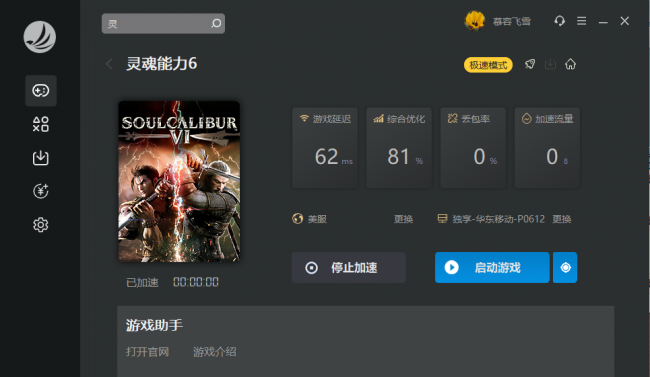Screen dimensions: 650x377
Task: Click the globe icon beside 美服
Action: 298,219
